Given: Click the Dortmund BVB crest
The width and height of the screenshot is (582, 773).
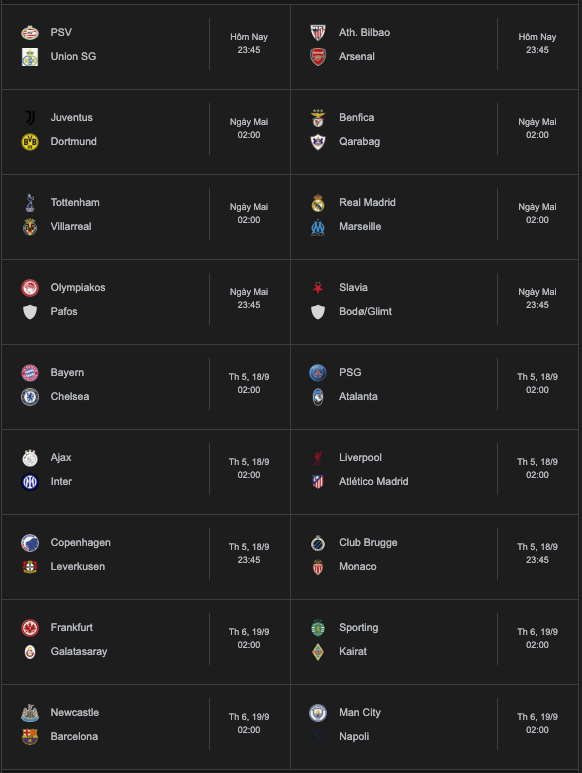Looking at the screenshot, I should click(x=30, y=142).
